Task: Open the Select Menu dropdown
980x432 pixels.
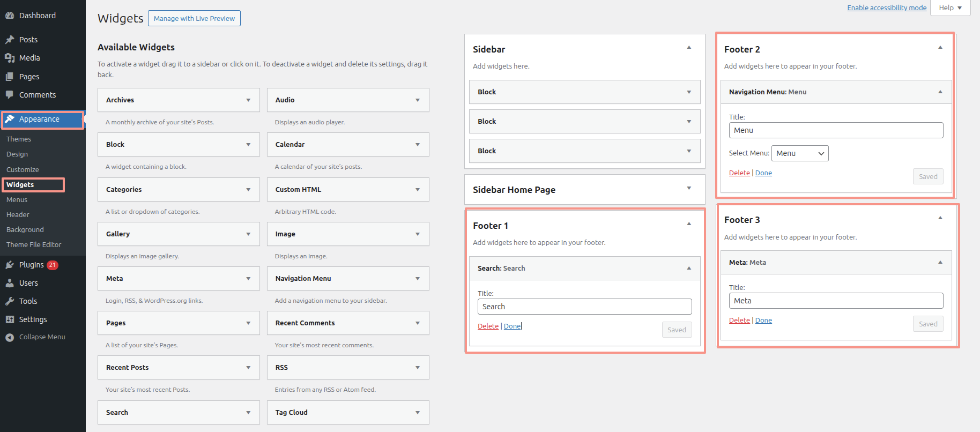Action: [800, 153]
